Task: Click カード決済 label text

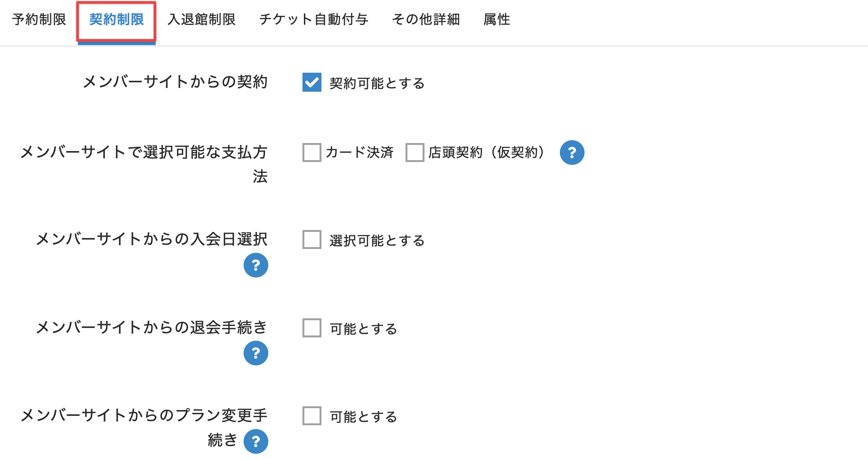Action: [359, 153]
